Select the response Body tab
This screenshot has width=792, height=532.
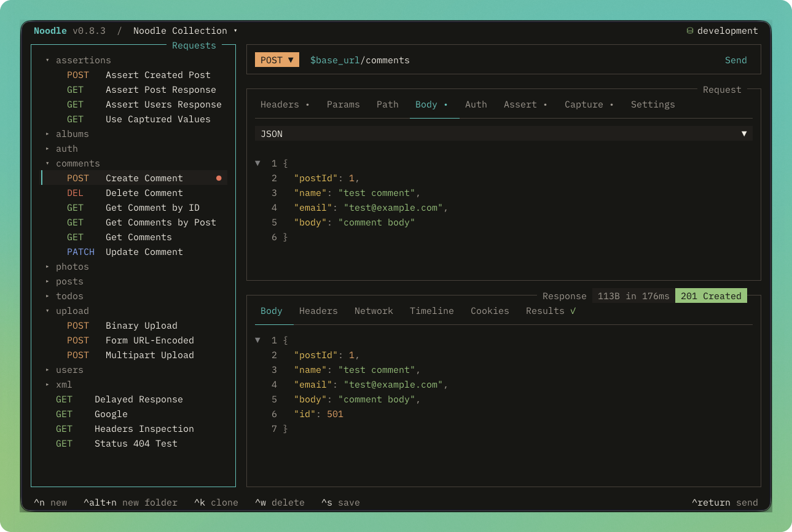point(272,311)
